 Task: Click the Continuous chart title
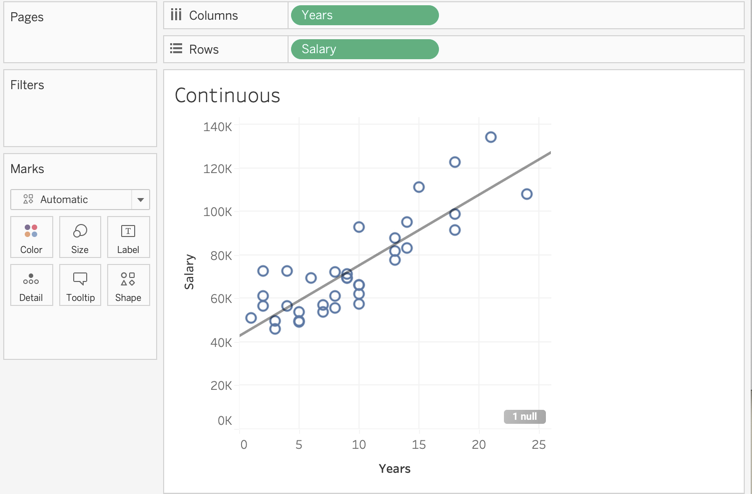227,96
